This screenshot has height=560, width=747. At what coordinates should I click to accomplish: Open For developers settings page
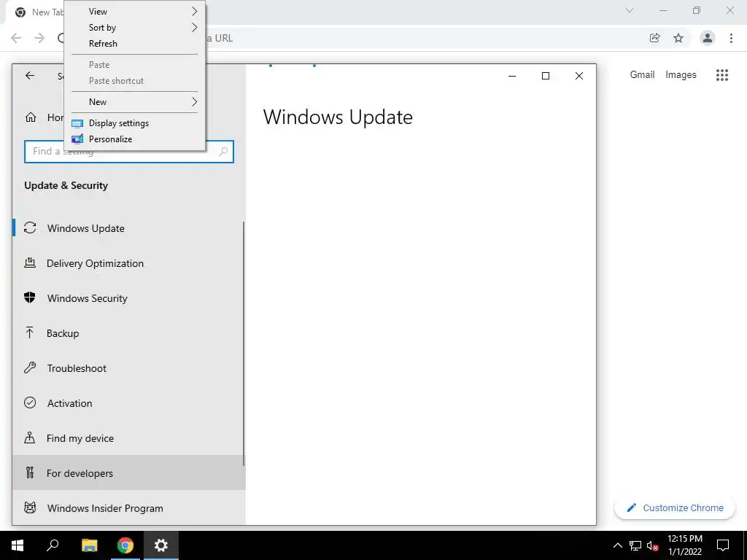(128, 473)
